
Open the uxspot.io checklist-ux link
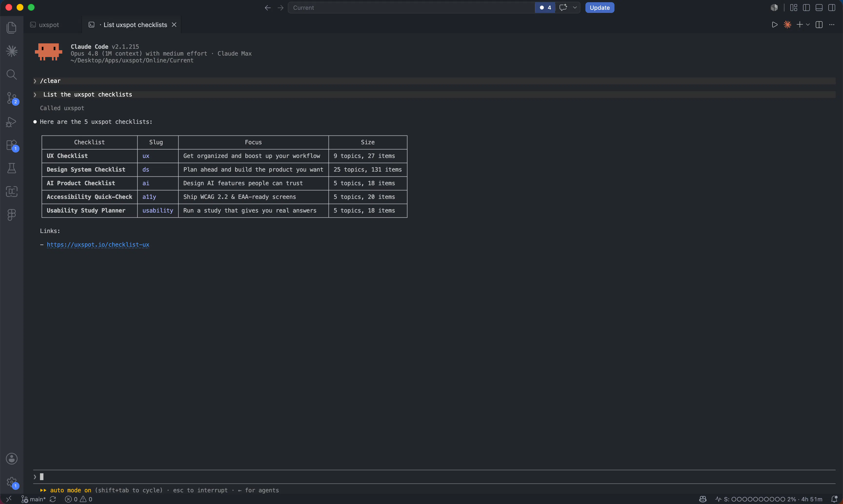pyautogui.click(x=98, y=244)
